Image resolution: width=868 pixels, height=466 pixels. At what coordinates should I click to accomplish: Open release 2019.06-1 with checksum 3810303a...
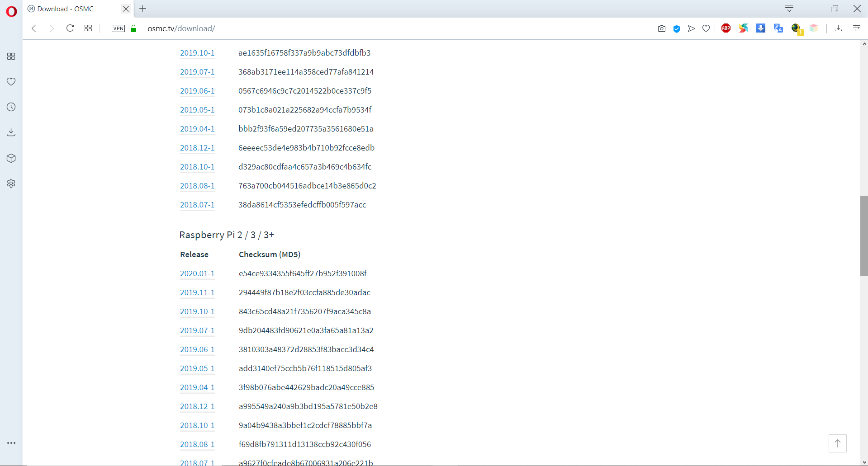197,349
